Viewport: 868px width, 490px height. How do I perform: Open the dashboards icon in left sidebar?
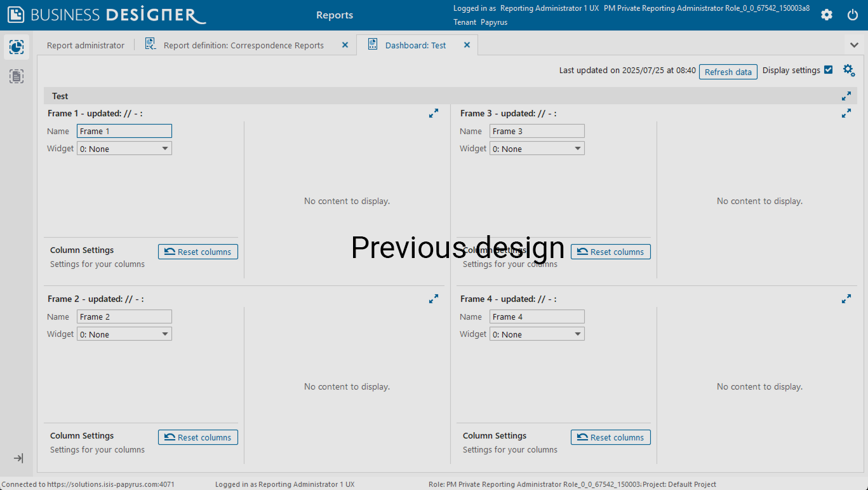(x=17, y=47)
